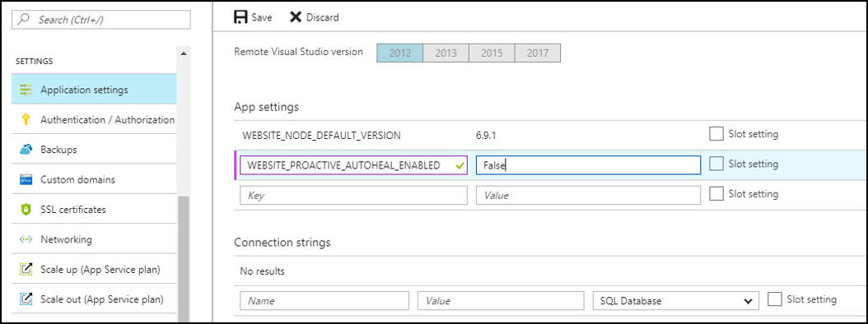This screenshot has width=868, height=324.
Task: Click the Networking arrows icon
Action: tap(26, 239)
